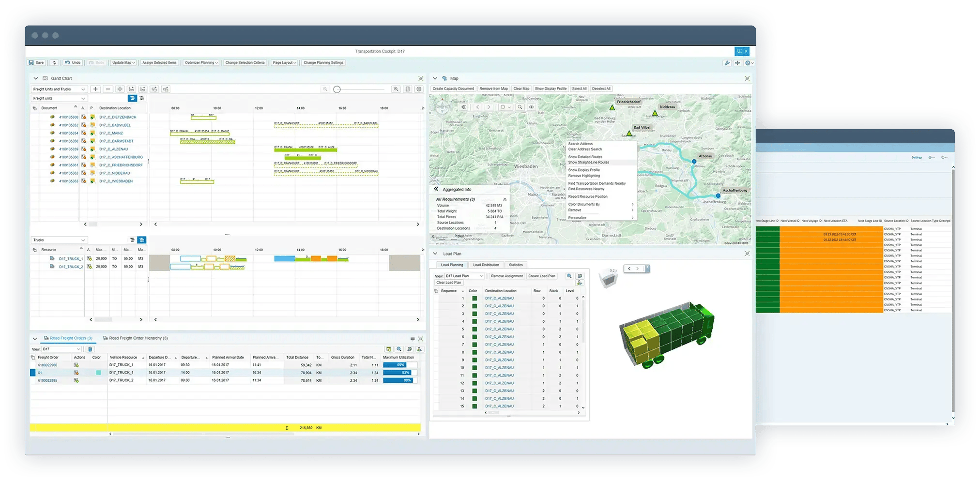This screenshot has width=980, height=479.
Task: Open the Freight units dropdown
Action: [x=59, y=98]
